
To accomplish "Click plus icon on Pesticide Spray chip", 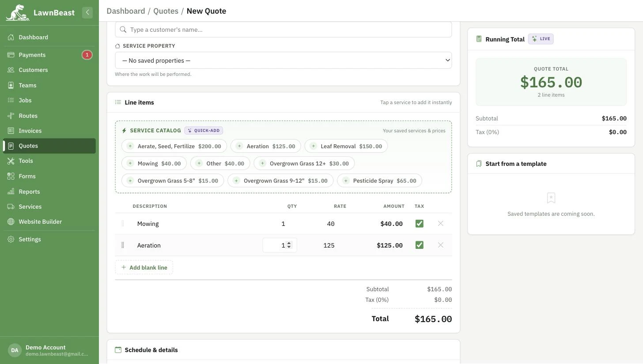I will click(346, 180).
